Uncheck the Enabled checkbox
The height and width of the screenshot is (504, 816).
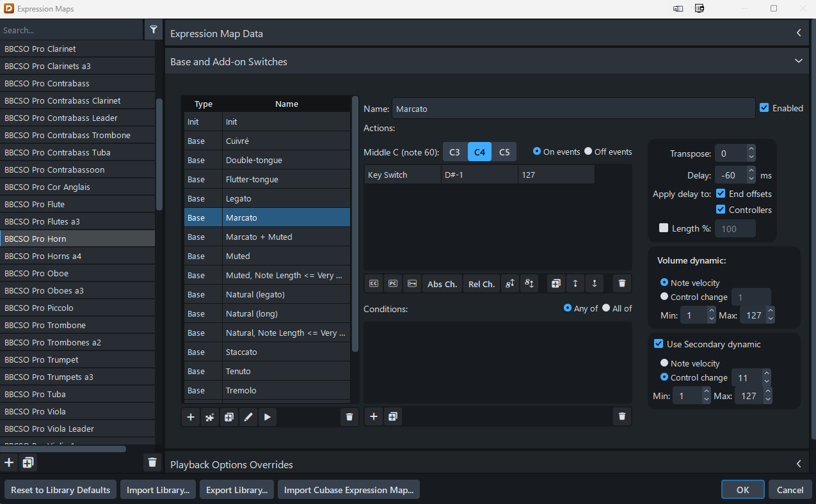click(764, 108)
